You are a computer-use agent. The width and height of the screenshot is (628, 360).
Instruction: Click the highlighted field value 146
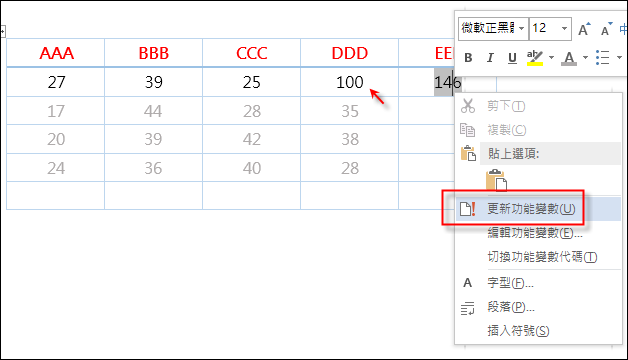tap(447, 82)
